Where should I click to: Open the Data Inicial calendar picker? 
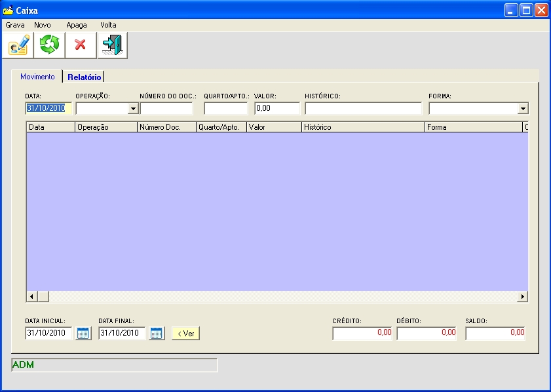(83, 333)
